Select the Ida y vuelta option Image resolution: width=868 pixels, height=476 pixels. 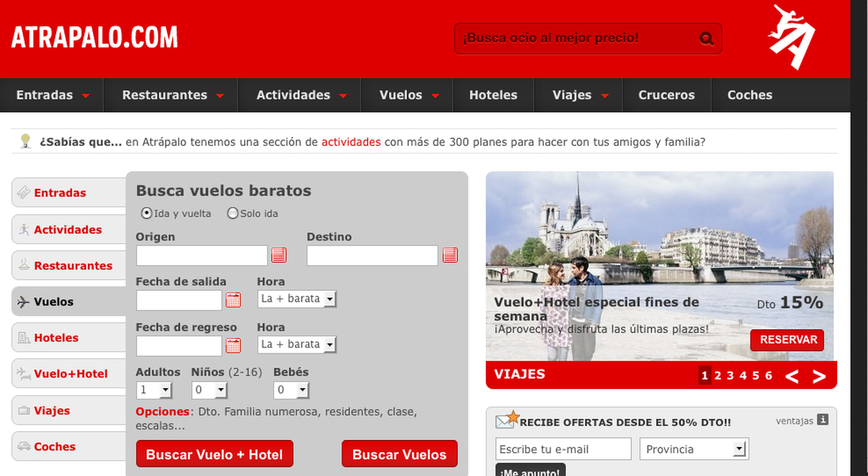pyautogui.click(x=146, y=213)
